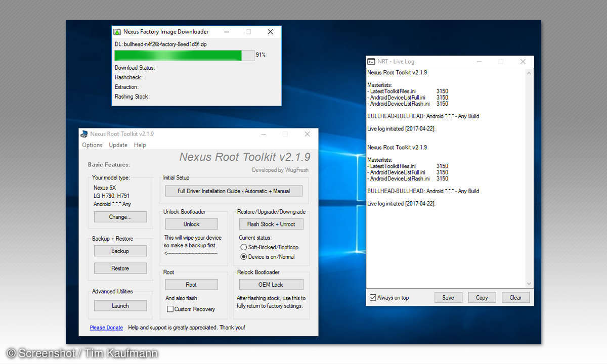Click the Nexus Root Toolkit window title icon
The width and height of the screenshot is (607, 364).
(84, 134)
